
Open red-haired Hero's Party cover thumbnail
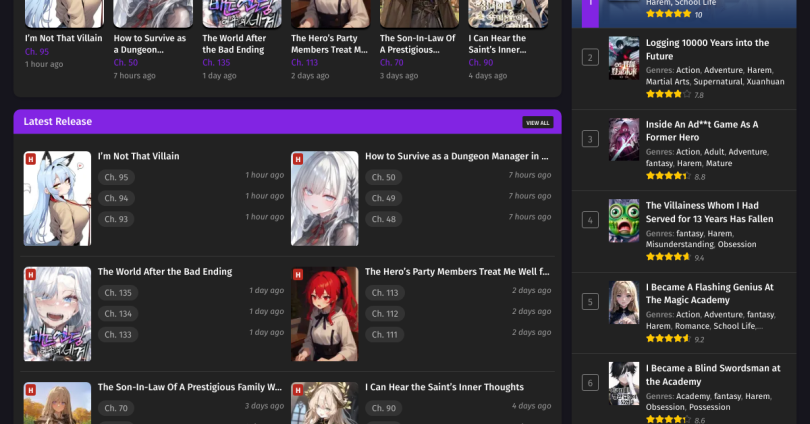tap(324, 314)
